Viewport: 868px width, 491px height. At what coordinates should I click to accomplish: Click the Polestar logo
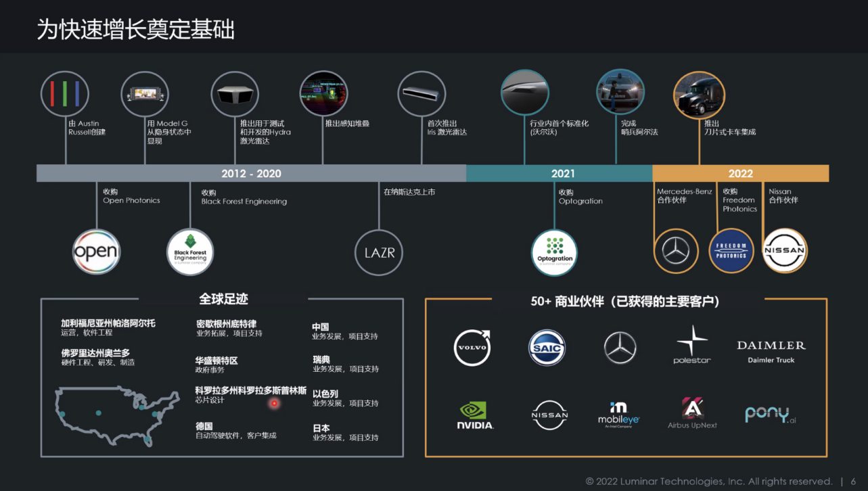pyautogui.click(x=691, y=345)
